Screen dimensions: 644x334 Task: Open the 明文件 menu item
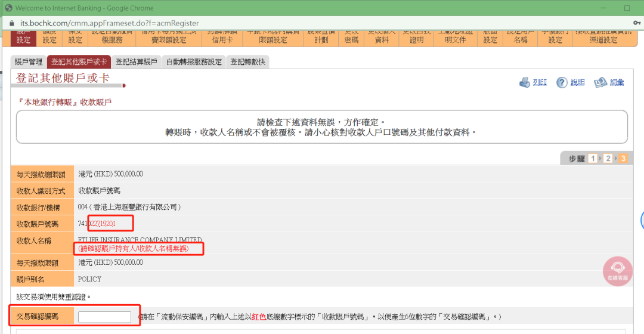coord(456,38)
